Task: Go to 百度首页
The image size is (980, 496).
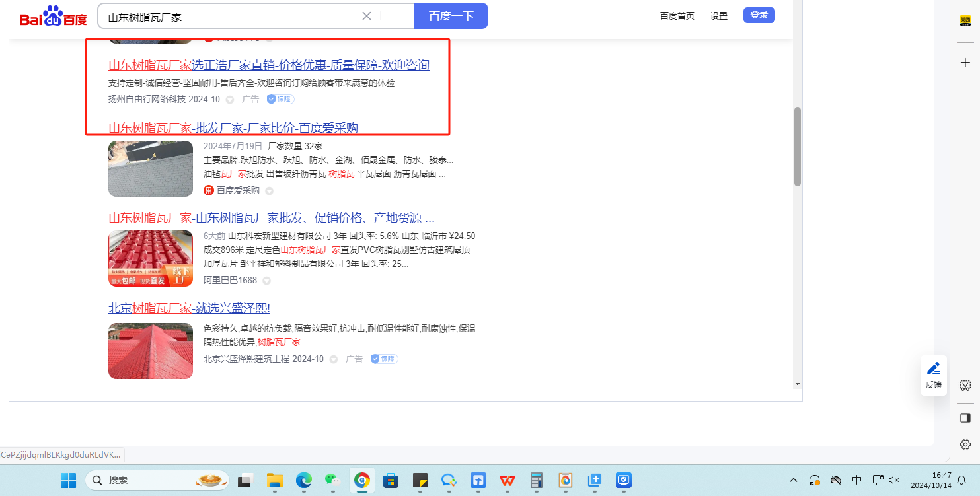Action: point(677,16)
